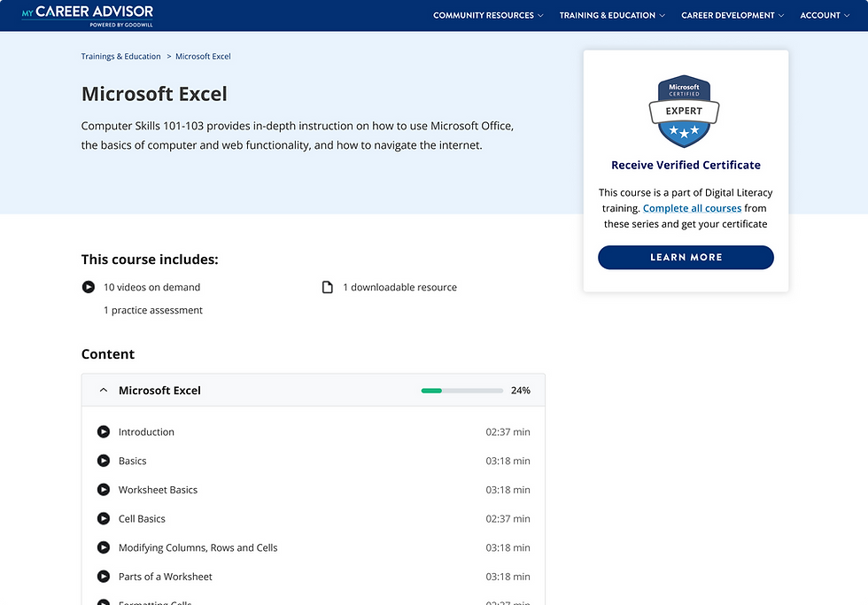Expand Career Development dropdown arrow
Viewport: 868px width, 605px height.
781,15
